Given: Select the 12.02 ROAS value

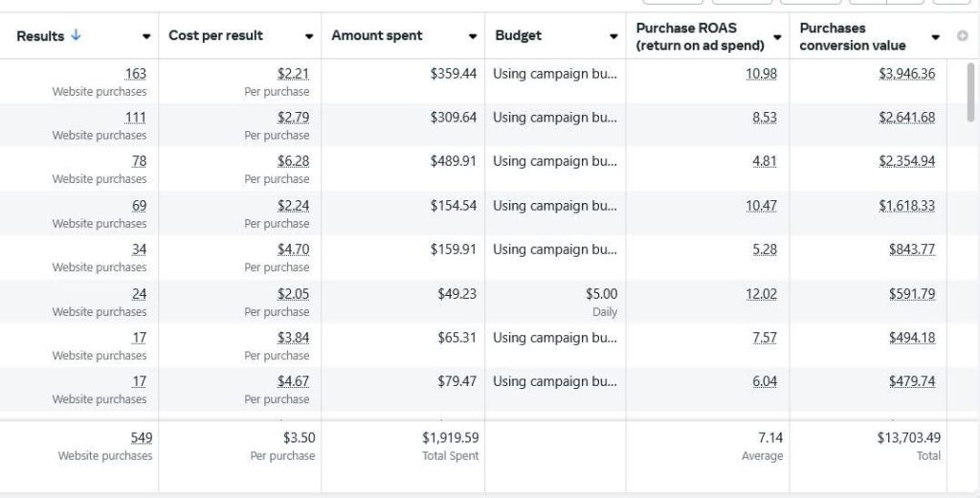Looking at the screenshot, I should (761, 294).
